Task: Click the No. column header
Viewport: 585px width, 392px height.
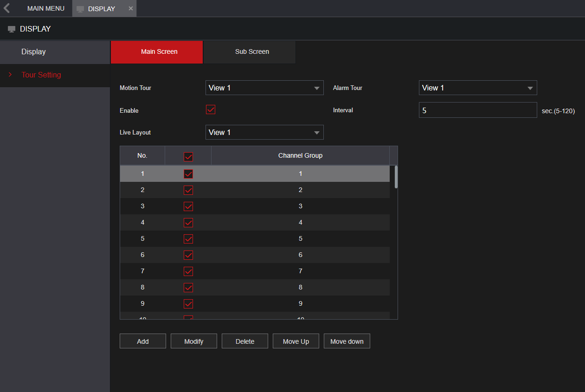Action: (142, 155)
